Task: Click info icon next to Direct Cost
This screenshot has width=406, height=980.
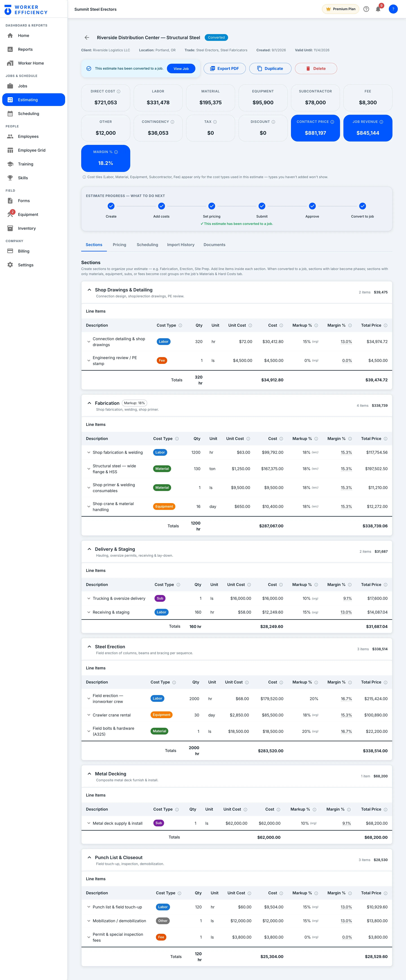Action: tap(119, 91)
